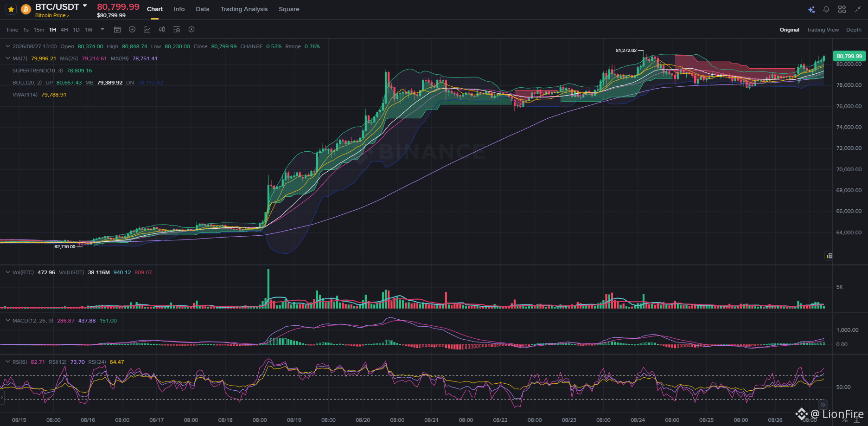Viewport: 868px width, 426px height.
Task: Jump to latest candle with double-arrow button
Action: tap(823, 405)
